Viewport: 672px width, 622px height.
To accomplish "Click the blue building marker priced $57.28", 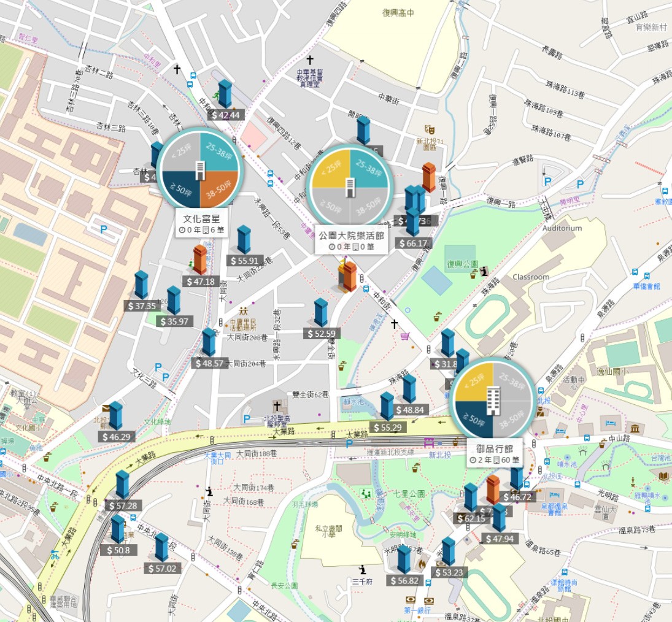I will tap(123, 485).
